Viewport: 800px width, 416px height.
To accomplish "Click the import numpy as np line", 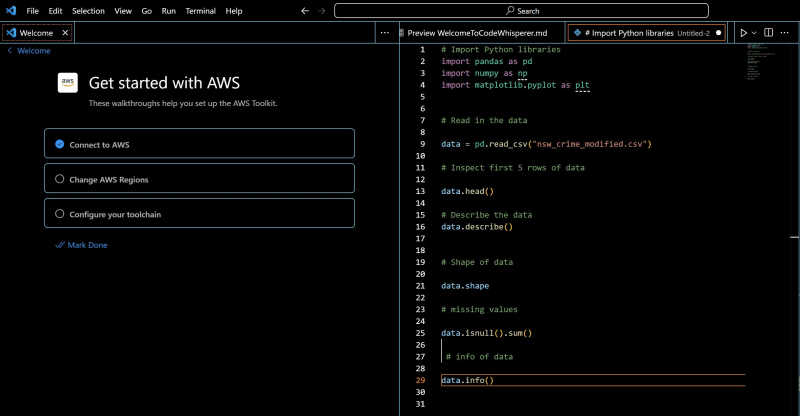I will click(484, 73).
